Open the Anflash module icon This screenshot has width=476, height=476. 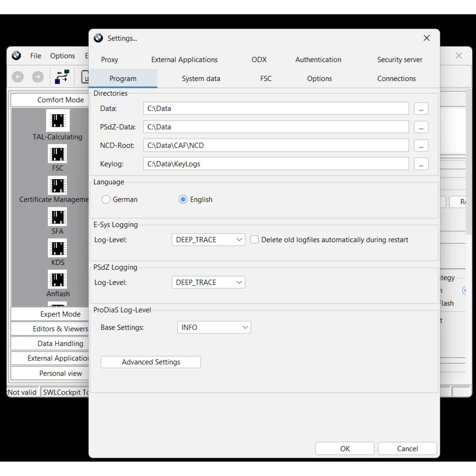click(57, 279)
